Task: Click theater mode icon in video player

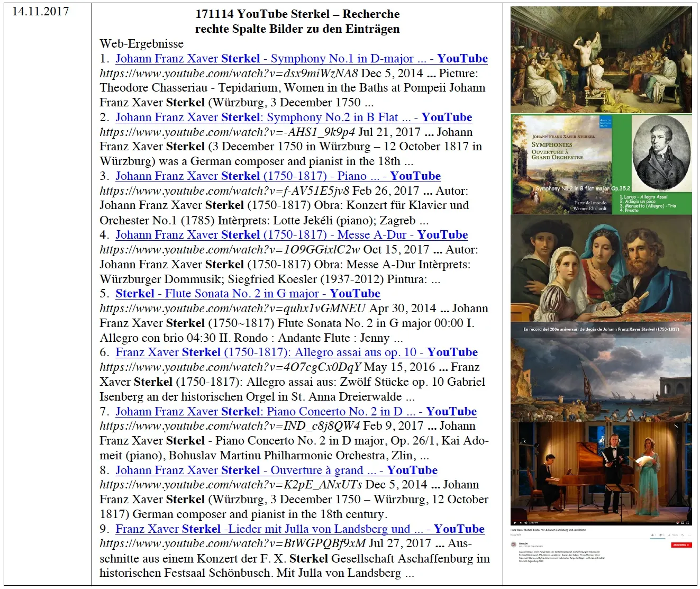Action: tap(683, 523)
